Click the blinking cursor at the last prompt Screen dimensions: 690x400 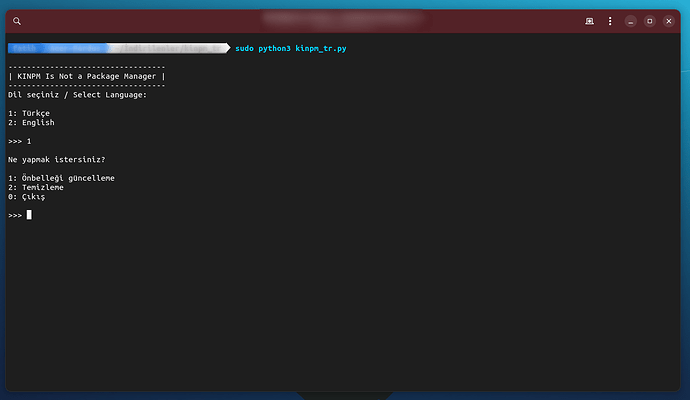pyautogui.click(x=30, y=215)
